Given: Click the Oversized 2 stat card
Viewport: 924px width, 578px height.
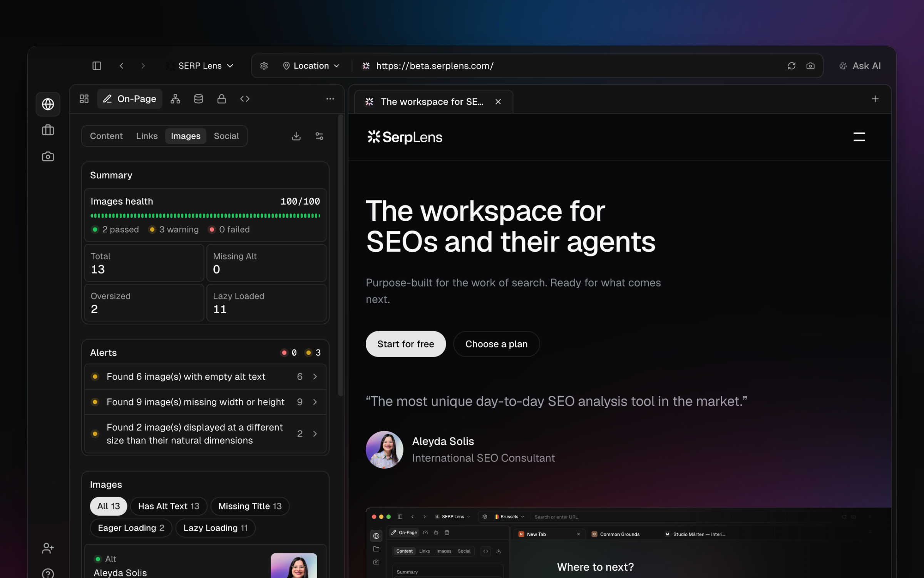Looking at the screenshot, I should click(144, 303).
